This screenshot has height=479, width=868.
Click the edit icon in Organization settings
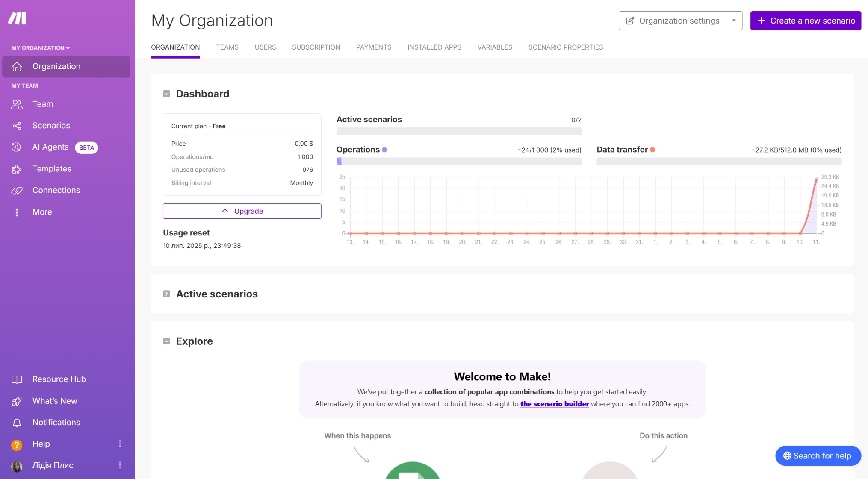coord(630,21)
